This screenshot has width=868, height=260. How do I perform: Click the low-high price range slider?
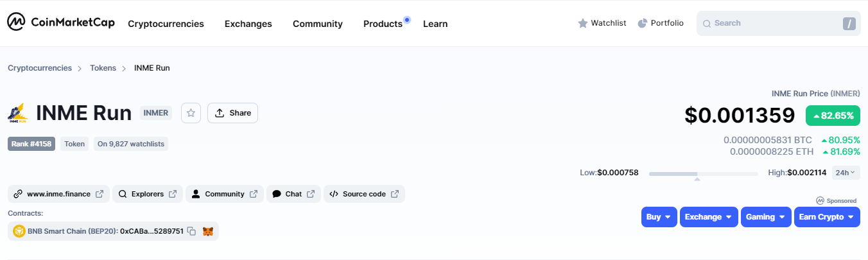click(703, 173)
